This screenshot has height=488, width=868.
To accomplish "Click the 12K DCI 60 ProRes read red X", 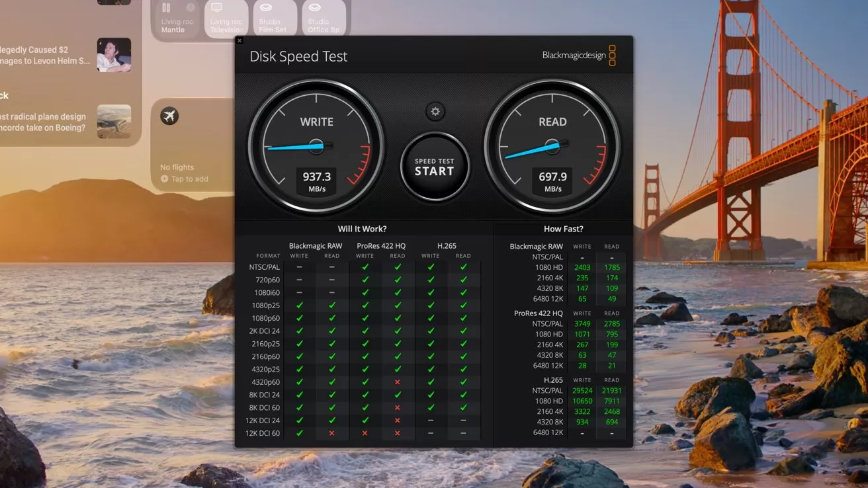I will (x=398, y=433).
